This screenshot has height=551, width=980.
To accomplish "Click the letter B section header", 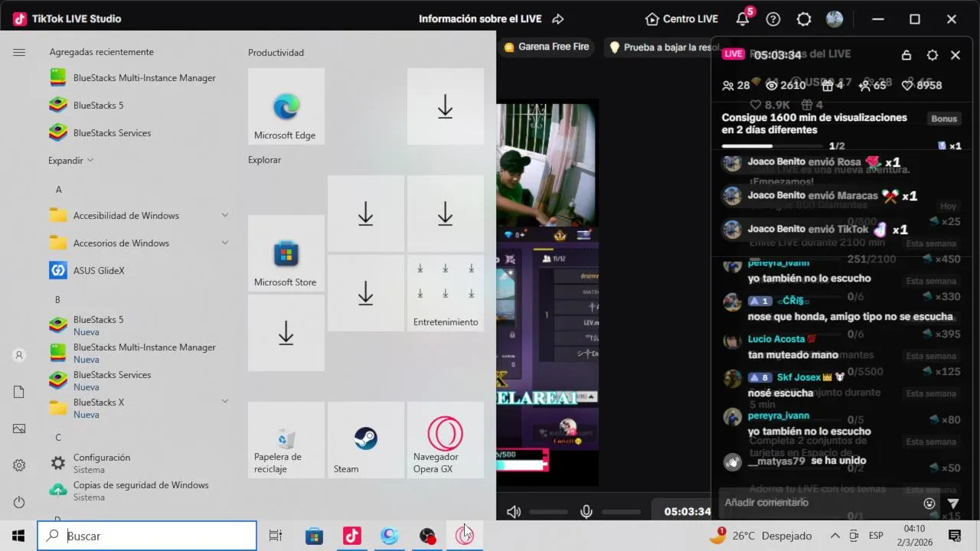I will pyautogui.click(x=57, y=299).
